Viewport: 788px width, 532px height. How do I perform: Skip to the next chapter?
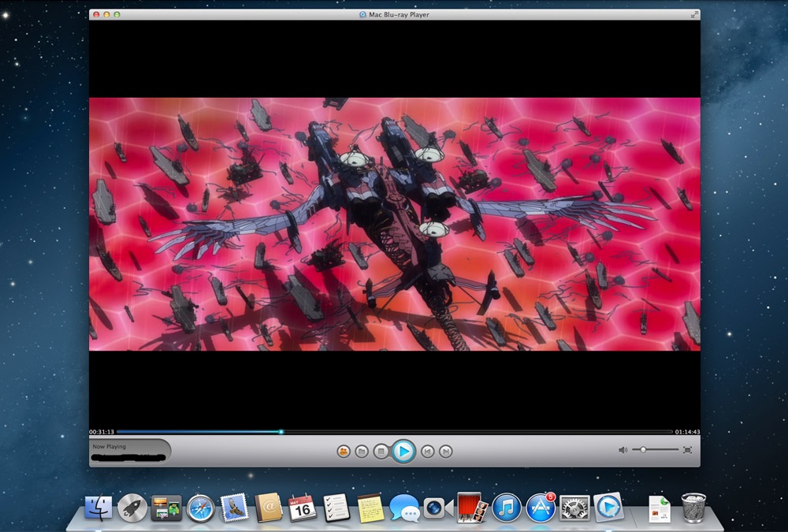click(x=445, y=452)
